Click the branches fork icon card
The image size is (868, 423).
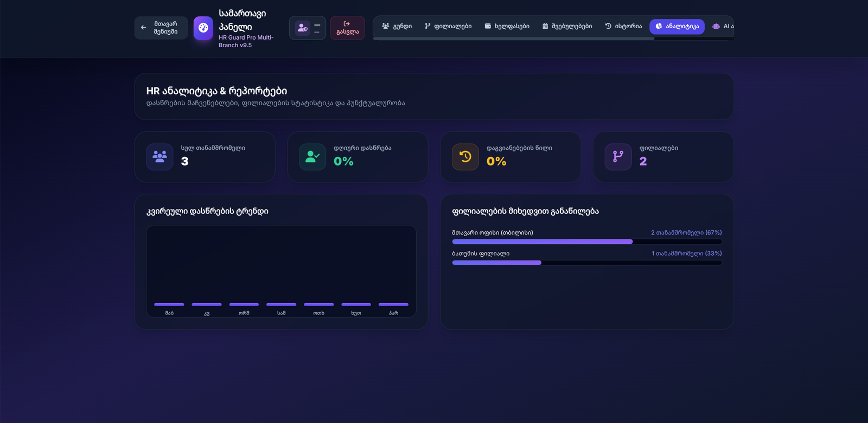[x=618, y=157]
